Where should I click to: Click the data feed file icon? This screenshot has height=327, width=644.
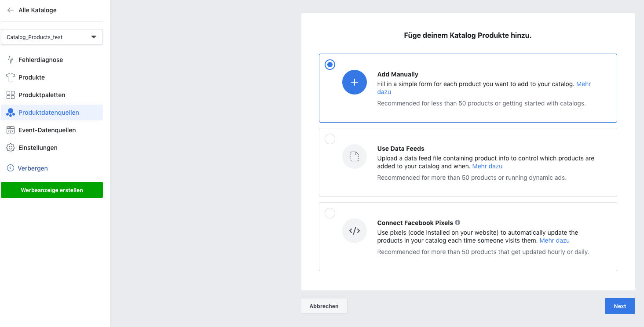(x=354, y=156)
